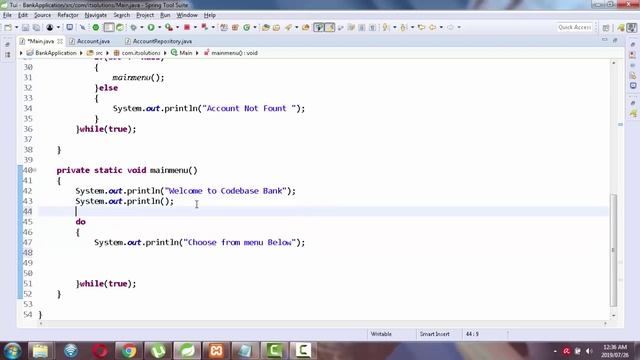
Task: Close the Main.java tab
Action: (60, 41)
